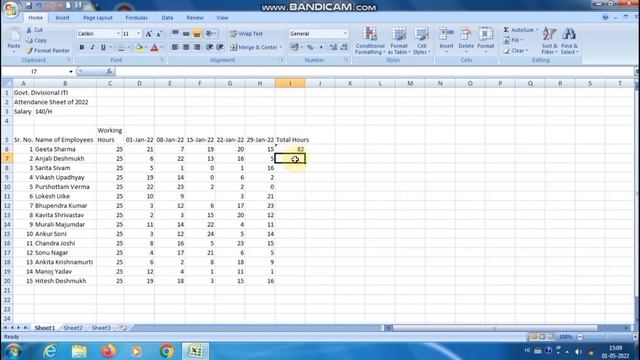The height and width of the screenshot is (360, 640).
Task: Toggle Wrap Text
Action: tap(246, 34)
